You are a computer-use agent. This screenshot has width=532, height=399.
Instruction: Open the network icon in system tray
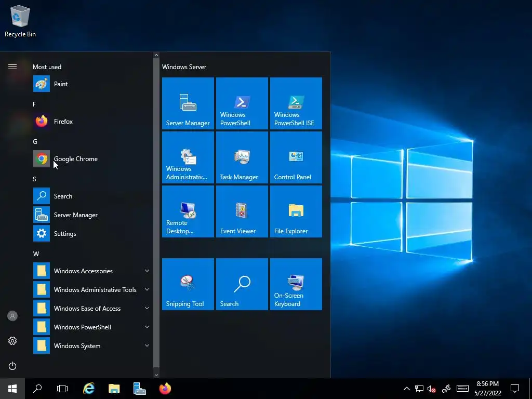(x=419, y=389)
